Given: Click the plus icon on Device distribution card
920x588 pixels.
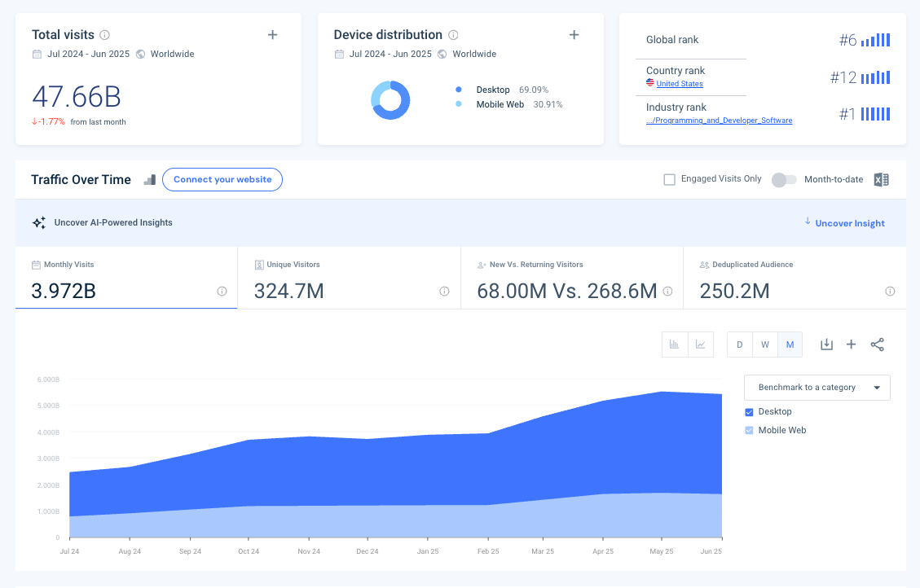Looking at the screenshot, I should pos(574,35).
